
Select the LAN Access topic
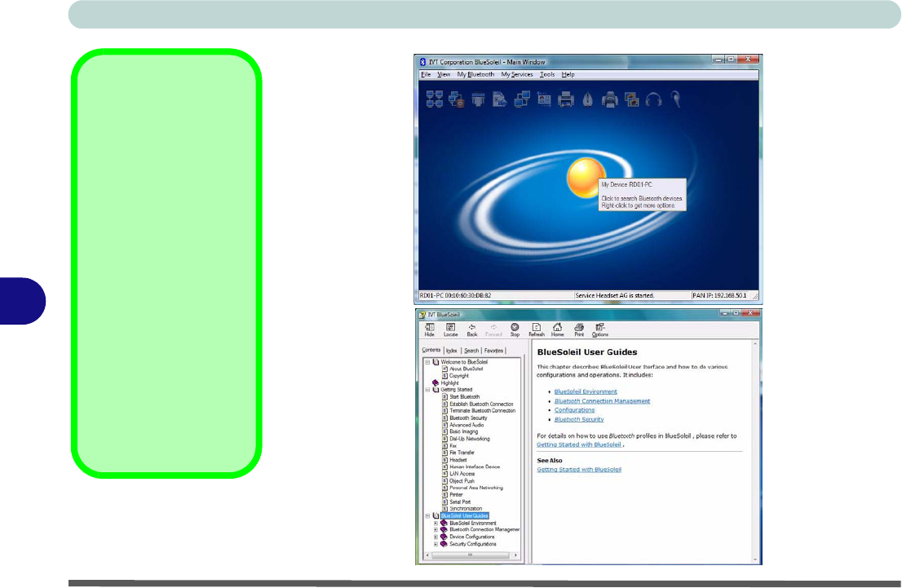point(462,474)
